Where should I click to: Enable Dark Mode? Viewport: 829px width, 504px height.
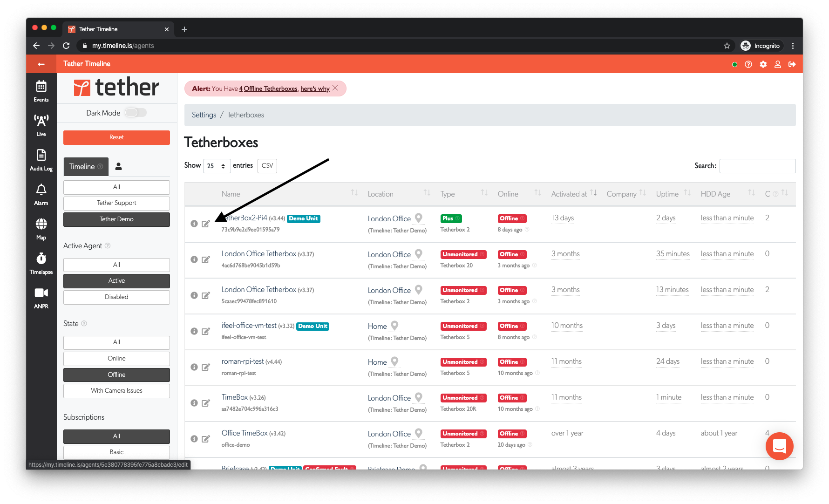pyautogui.click(x=136, y=113)
